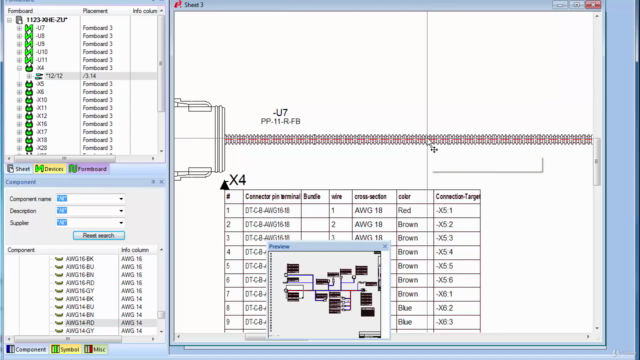Click the -X6:2 connection target cell
The width and height of the screenshot is (640, 360).
coord(457,308)
